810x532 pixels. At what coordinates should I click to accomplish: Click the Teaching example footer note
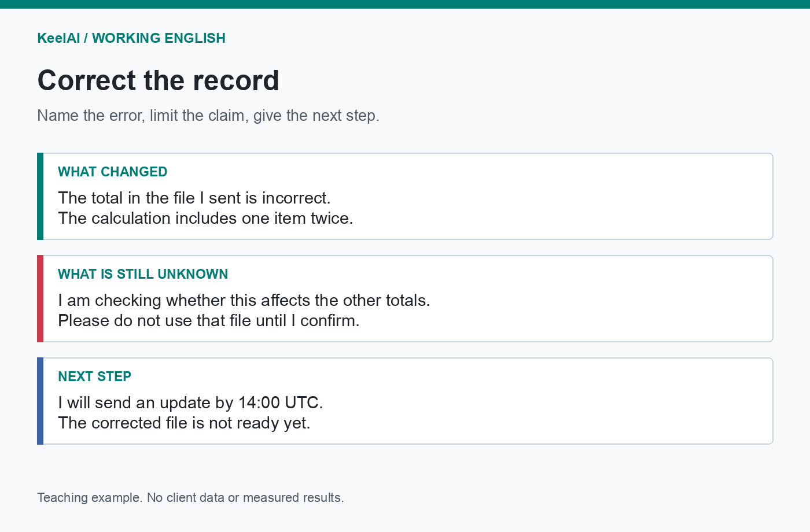[190, 497]
